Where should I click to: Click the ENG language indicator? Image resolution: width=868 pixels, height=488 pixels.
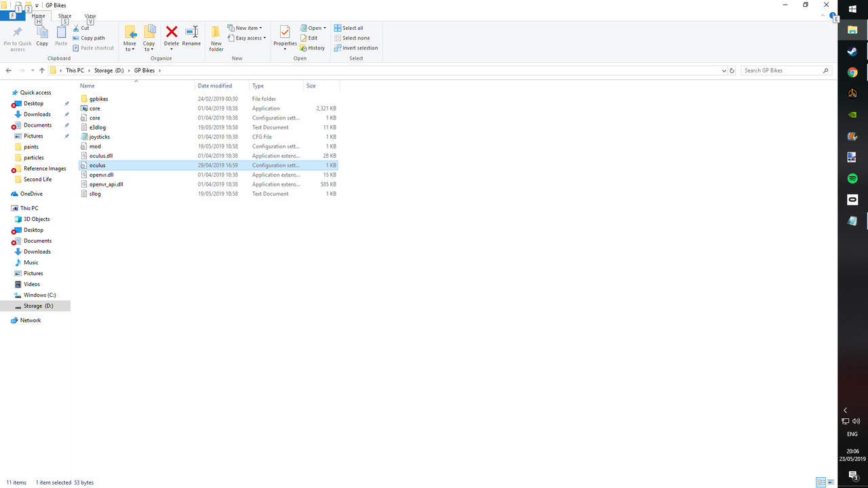(852, 434)
